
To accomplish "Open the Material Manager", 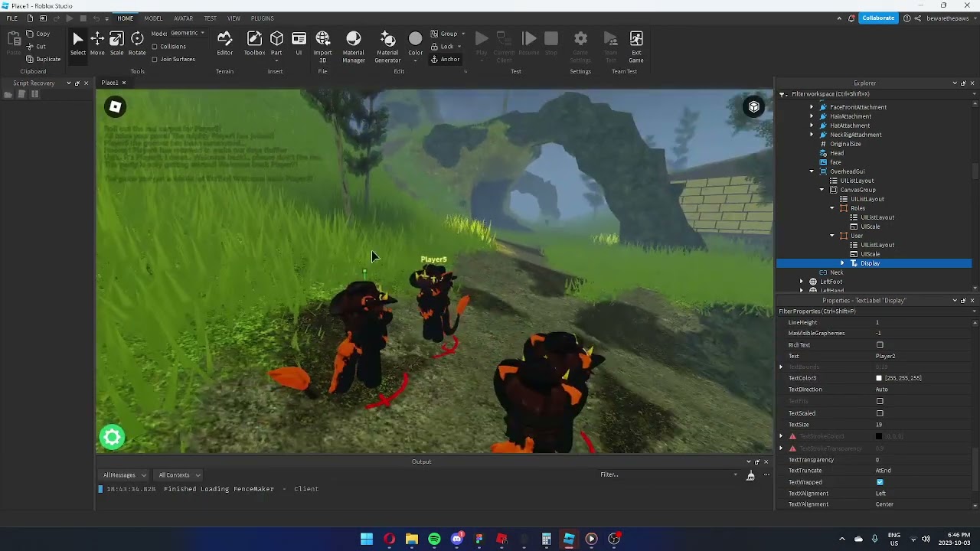I will click(353, 44).
